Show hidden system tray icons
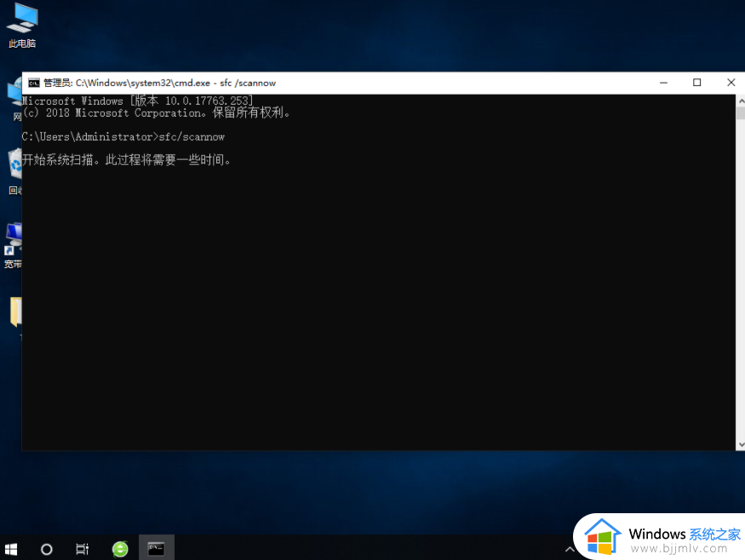This screenshot has height=560, width=745. 570,550
